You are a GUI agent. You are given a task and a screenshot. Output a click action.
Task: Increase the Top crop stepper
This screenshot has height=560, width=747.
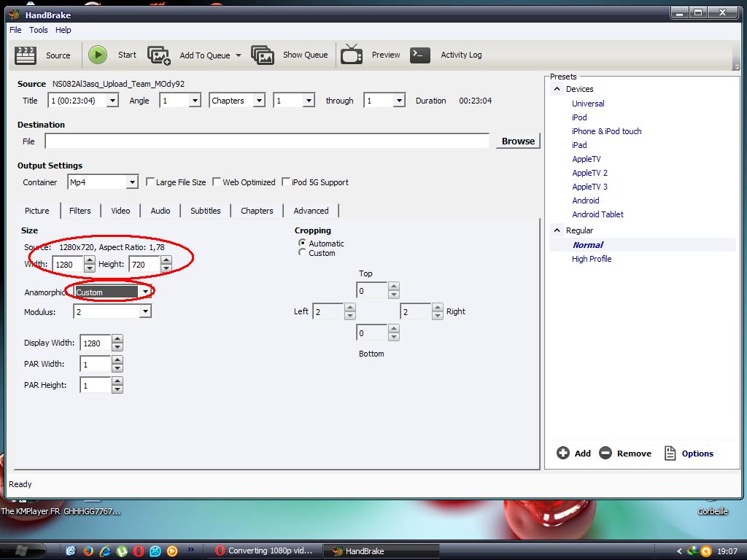click(393, 286)
